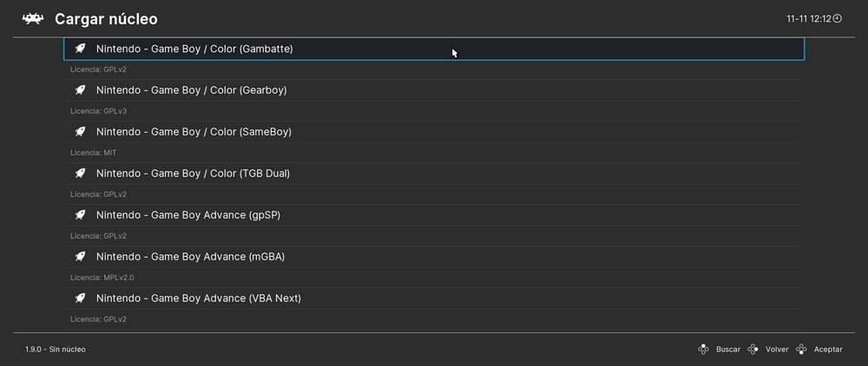Click Licencia: GPLv2 under gpSP
The width and height of the screenshot is (868, 366).
[x=99, y=236]
